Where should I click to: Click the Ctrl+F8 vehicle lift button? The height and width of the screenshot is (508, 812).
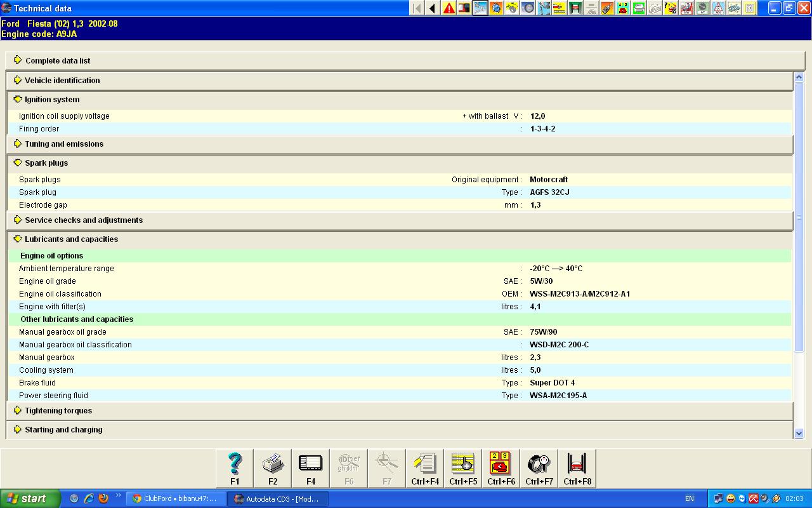click(577, 468)
